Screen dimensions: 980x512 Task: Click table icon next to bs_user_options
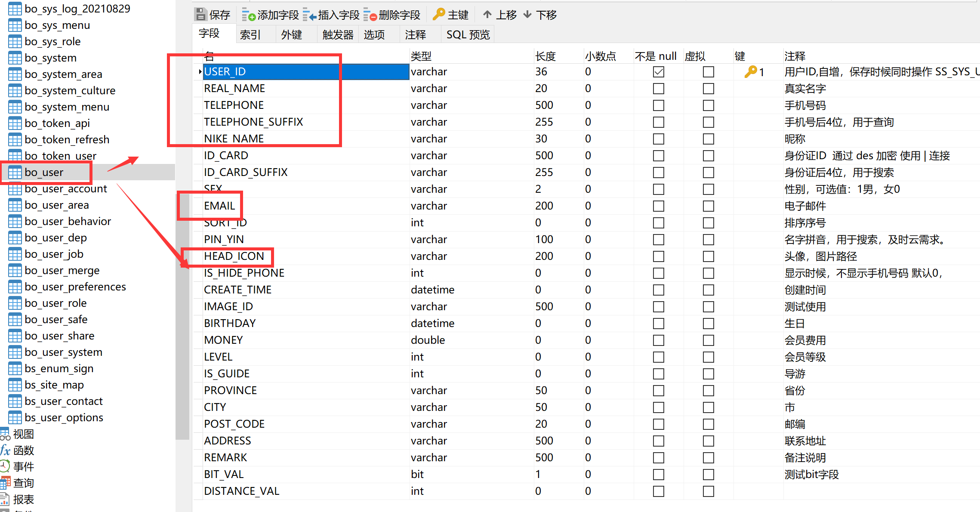(x=15, y=418)
